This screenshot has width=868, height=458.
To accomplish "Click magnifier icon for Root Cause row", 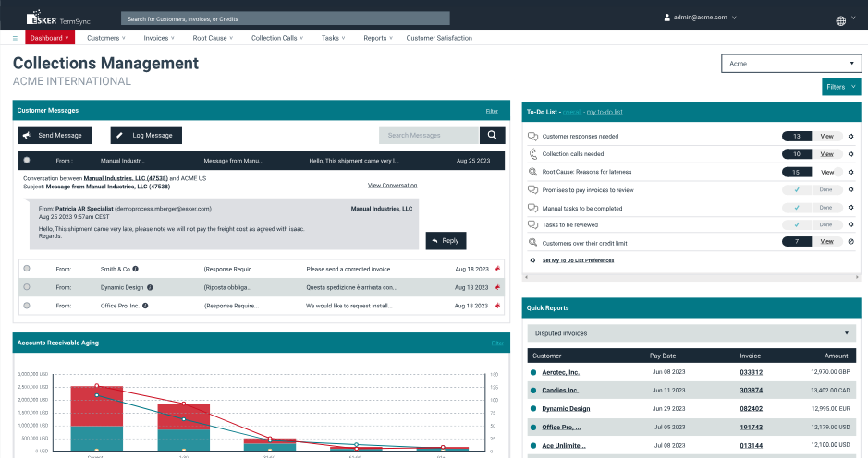I will coord(532,172).
